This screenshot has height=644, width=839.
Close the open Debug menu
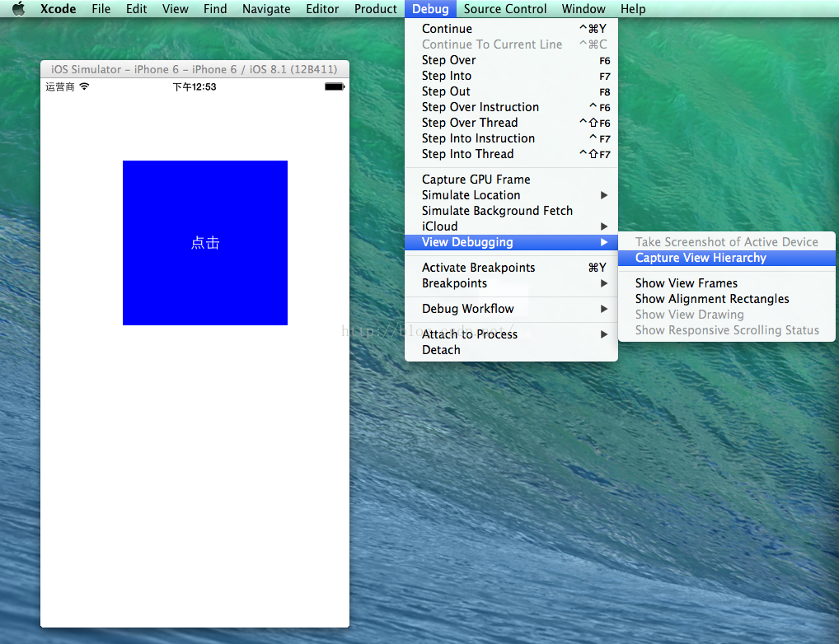[430, 8]
